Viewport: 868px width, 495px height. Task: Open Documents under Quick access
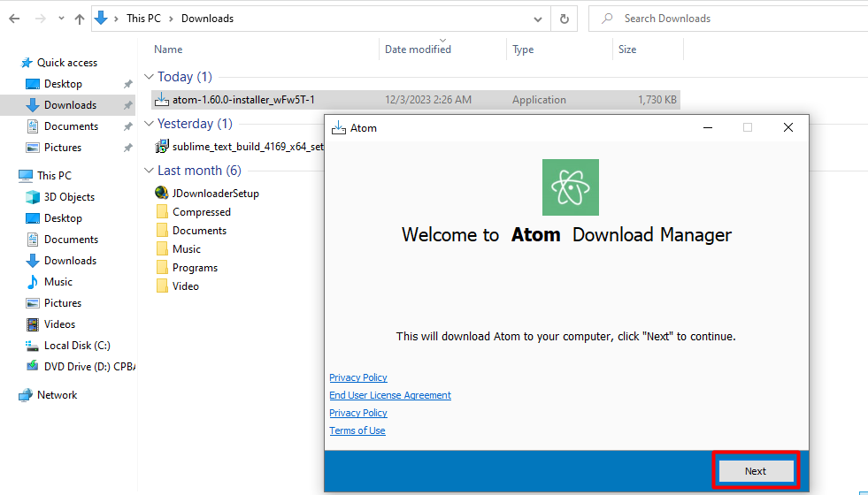tap(71, 126)
